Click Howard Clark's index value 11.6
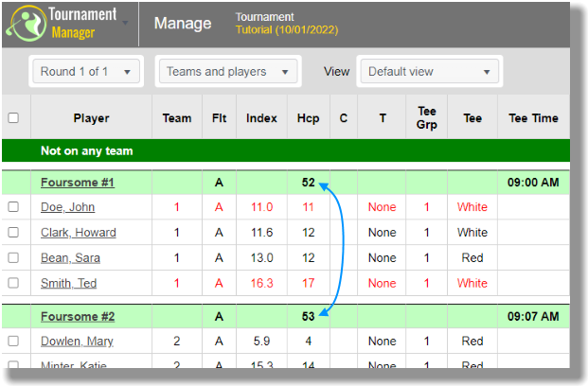This screenshot has height=386, width=588. pyautogui.click(x=261, y=232)
